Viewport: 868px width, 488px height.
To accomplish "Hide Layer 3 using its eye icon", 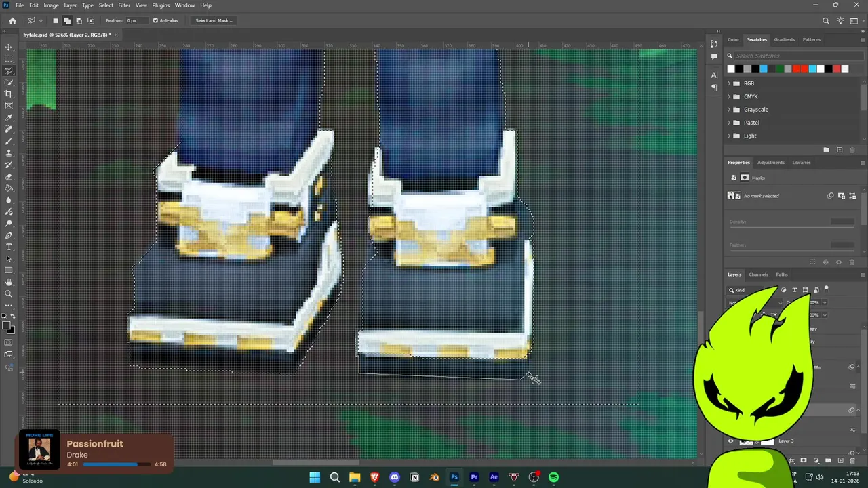I will pos(731,441).
